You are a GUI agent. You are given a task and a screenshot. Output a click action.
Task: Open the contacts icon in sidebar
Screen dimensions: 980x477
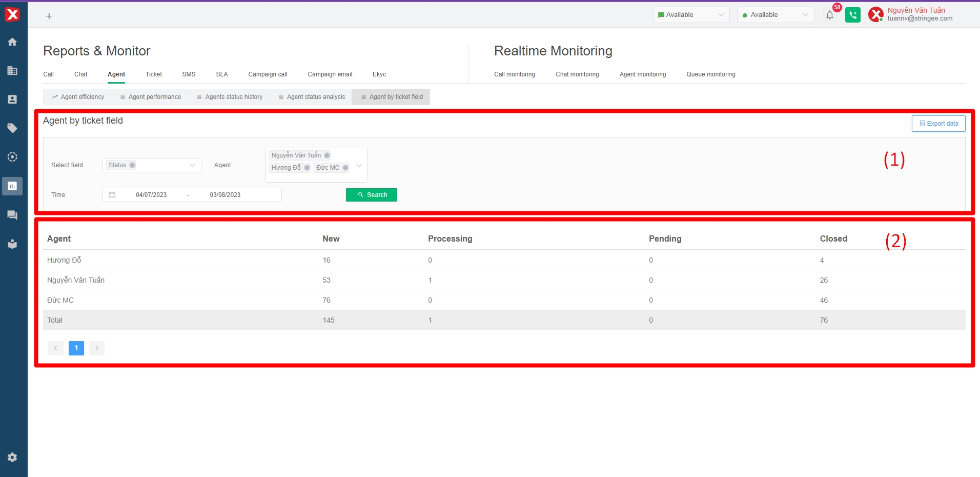coord(12,100)
